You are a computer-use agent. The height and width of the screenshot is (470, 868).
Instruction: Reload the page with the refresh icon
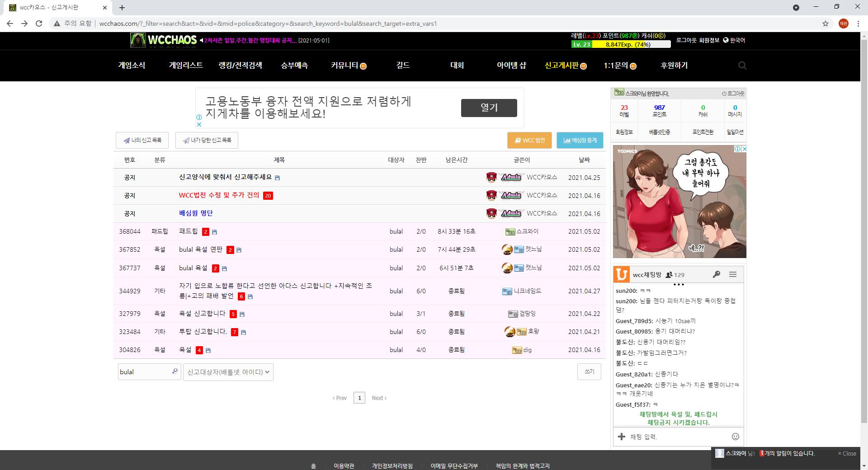coord(39,23)
